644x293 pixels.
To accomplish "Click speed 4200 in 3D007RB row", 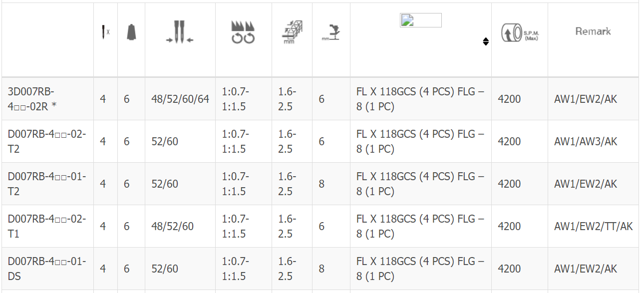I will click(x=509, y=99).
